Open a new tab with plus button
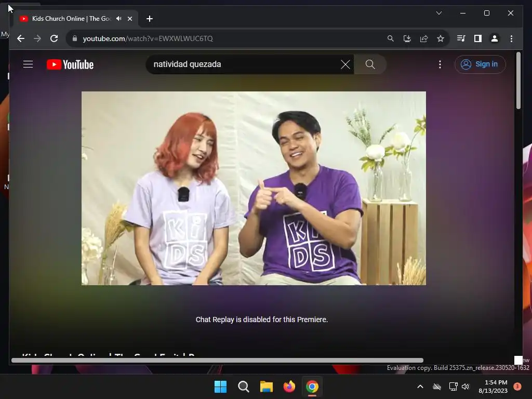This screenshot has height=399, width=532. pyautogui.click(x=150, y=19)
